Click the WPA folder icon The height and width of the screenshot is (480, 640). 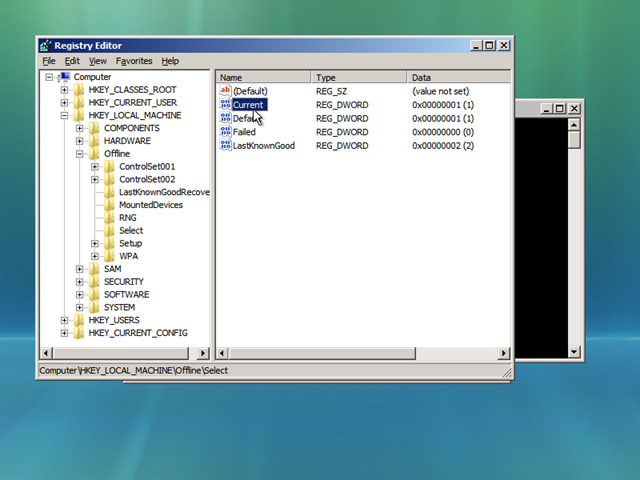tap(109, 256)
